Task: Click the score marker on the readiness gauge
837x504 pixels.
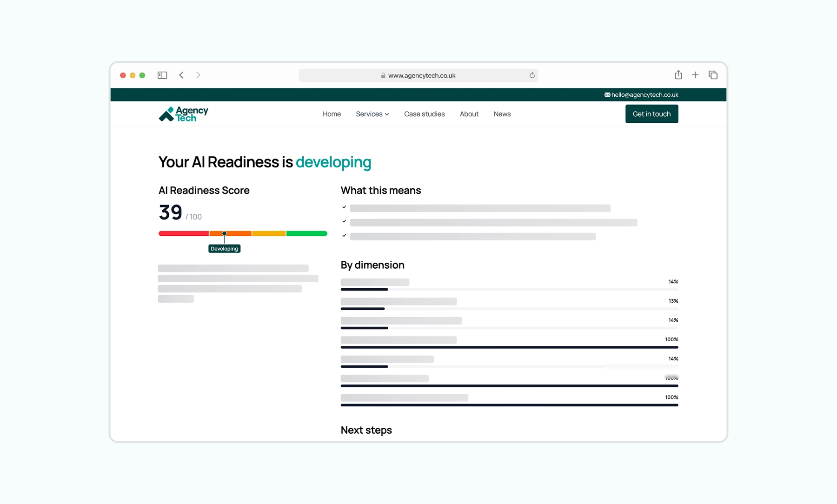Action: pos(224,233)
